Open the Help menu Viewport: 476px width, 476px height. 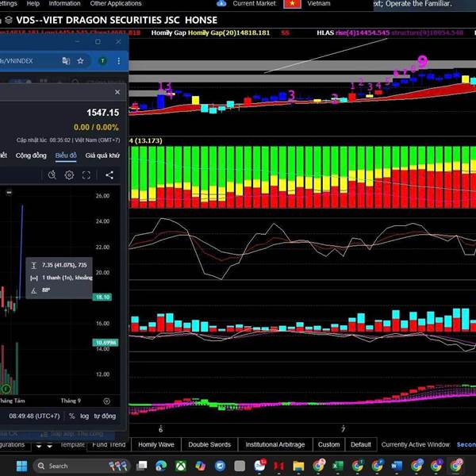coord(33,3)
